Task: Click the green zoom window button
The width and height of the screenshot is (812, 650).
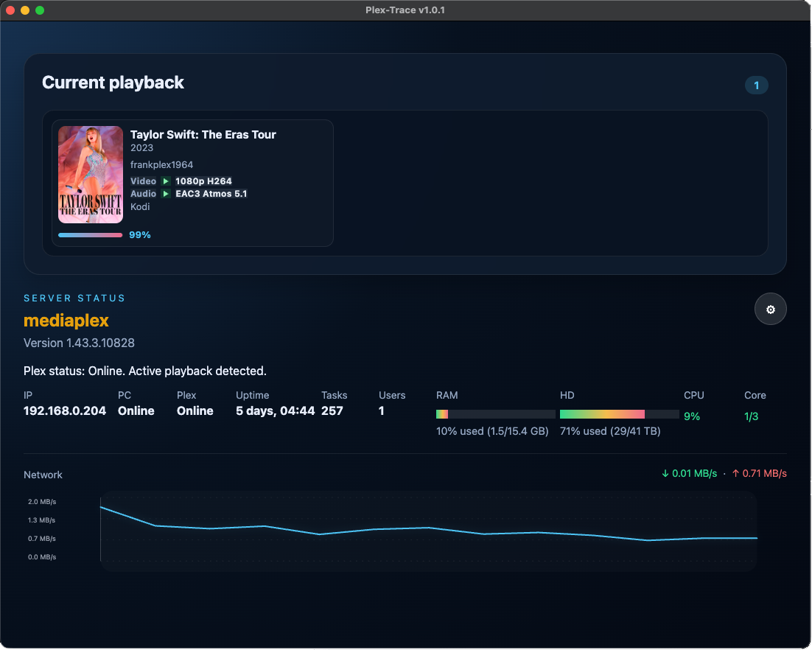Action: [40, 10]
